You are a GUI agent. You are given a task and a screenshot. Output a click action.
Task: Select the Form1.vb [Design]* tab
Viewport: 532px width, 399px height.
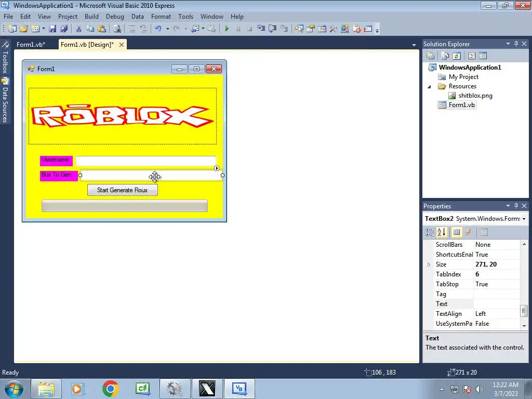click(x=87, y=45)
